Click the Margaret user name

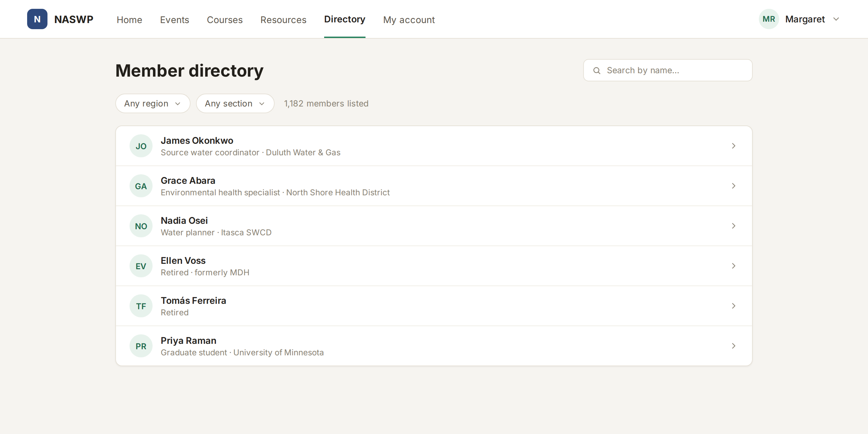tap(805, 19)
